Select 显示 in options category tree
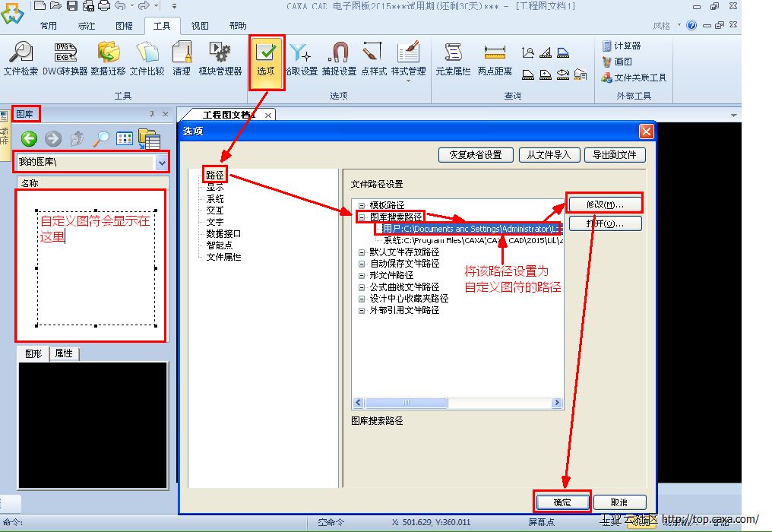 tap(215, 187)
